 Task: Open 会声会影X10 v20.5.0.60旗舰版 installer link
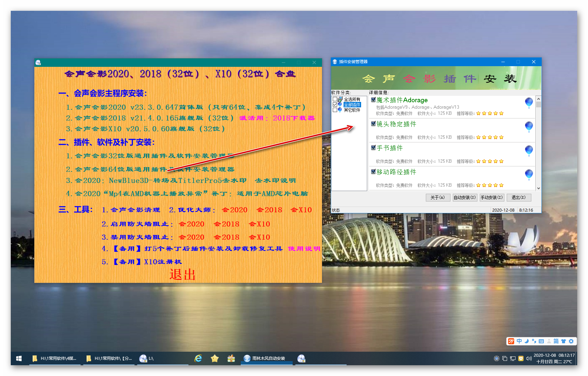click(x=145, y=129)
